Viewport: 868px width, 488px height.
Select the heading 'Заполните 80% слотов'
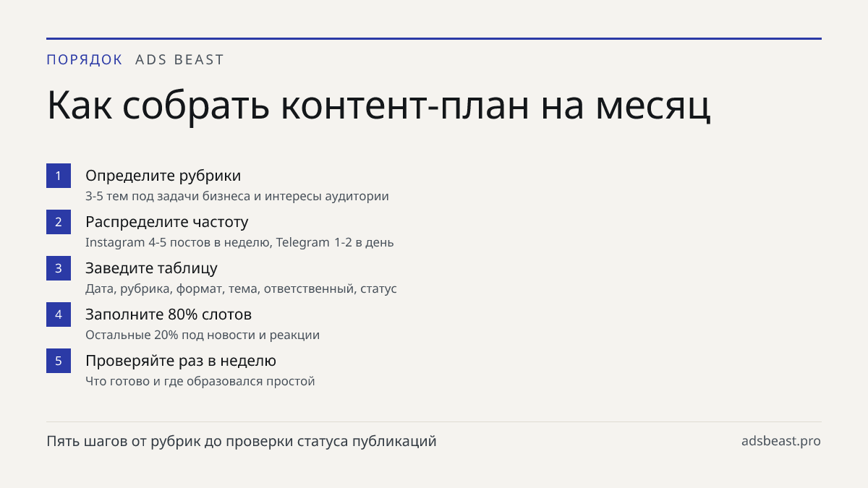169,314
